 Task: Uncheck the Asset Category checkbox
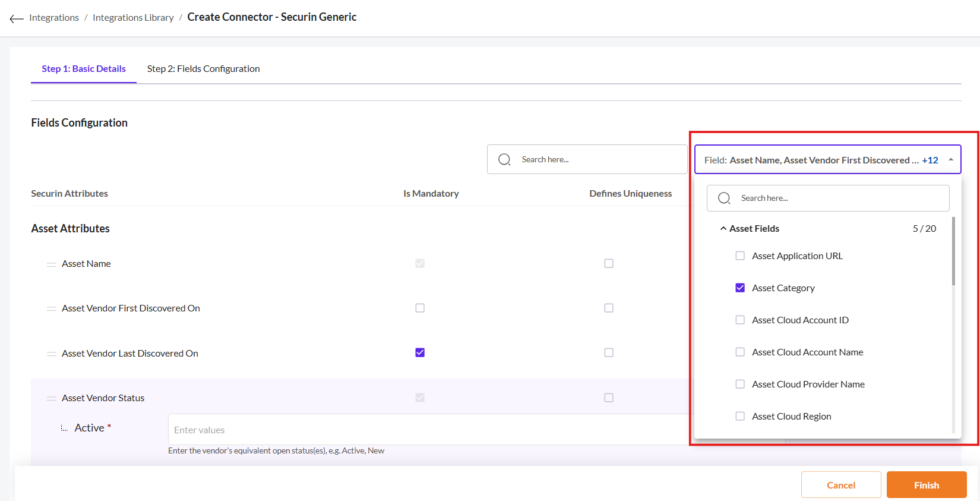pos(740,288)
